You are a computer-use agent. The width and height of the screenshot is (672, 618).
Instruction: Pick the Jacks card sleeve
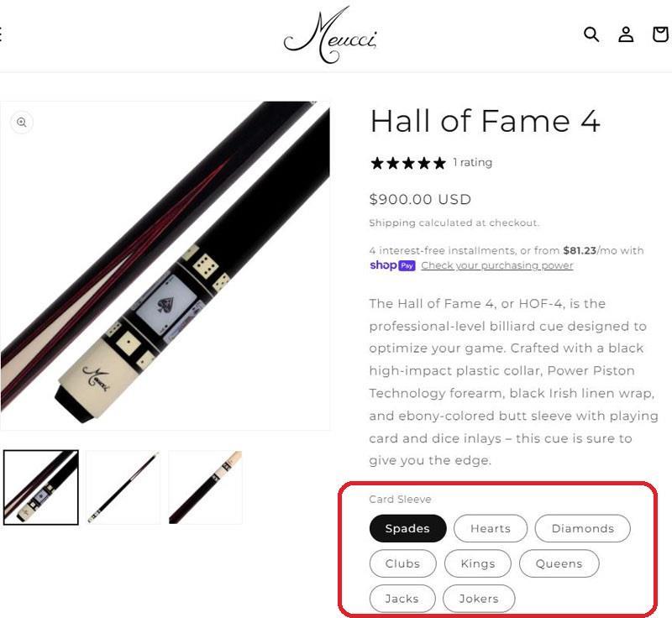tap(402, 599)
